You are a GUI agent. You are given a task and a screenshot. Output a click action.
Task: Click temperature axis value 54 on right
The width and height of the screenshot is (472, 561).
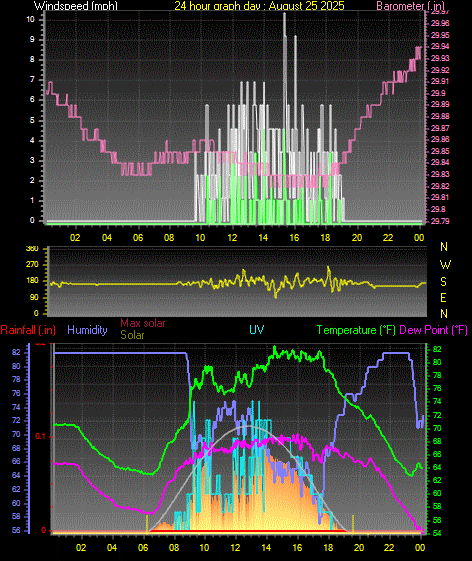coord(437,533)
